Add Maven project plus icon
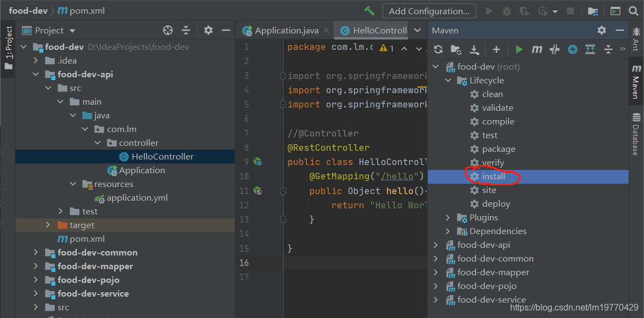 496,49
